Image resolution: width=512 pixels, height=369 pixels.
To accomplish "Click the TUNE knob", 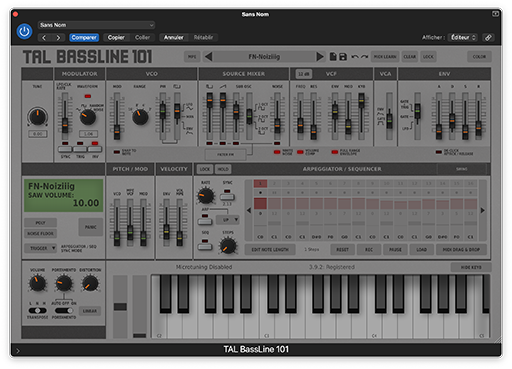I will (x=38, y=117).
